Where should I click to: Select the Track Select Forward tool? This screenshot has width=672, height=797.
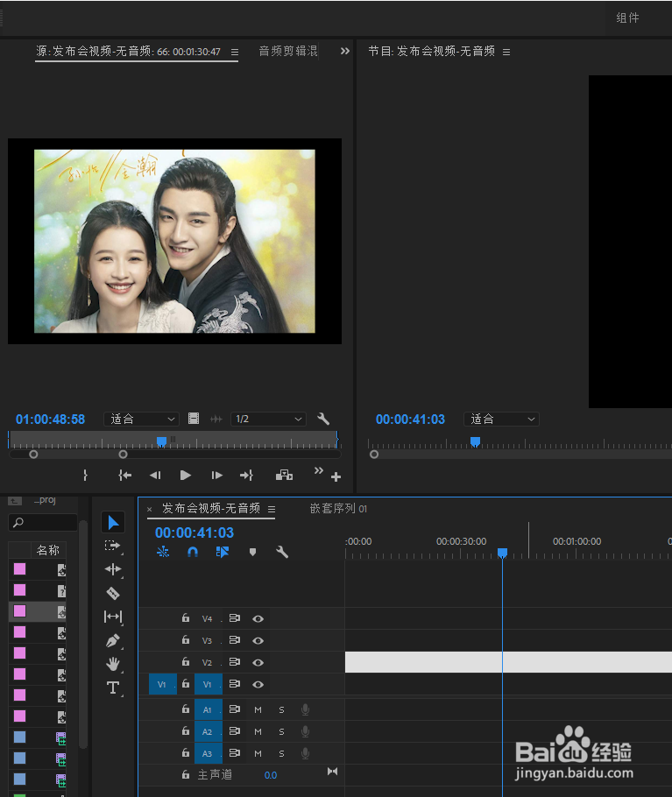[x=112, y=546]
